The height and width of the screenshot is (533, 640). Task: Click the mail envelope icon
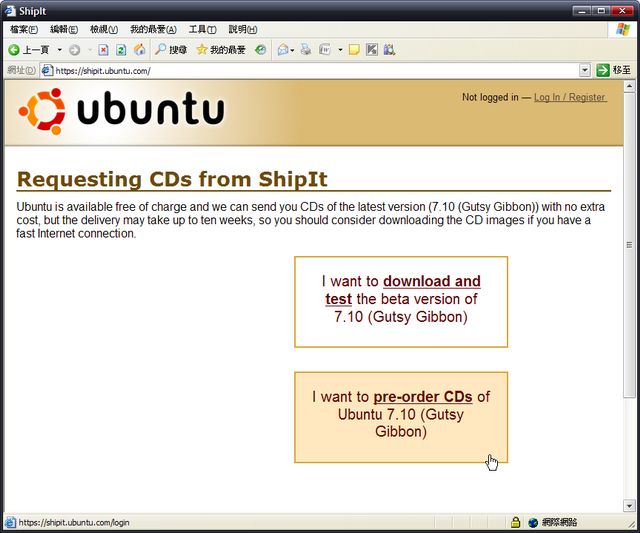click(x=283, y=50)
